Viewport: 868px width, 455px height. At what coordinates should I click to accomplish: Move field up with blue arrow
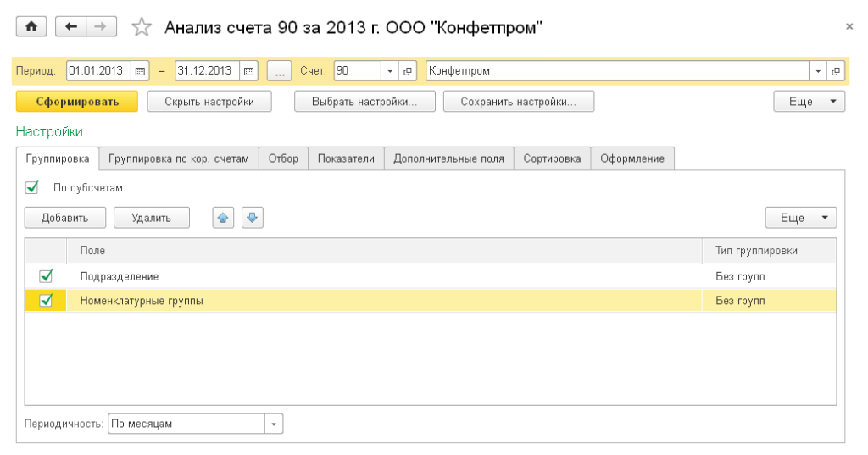click(x=223, y=218)
